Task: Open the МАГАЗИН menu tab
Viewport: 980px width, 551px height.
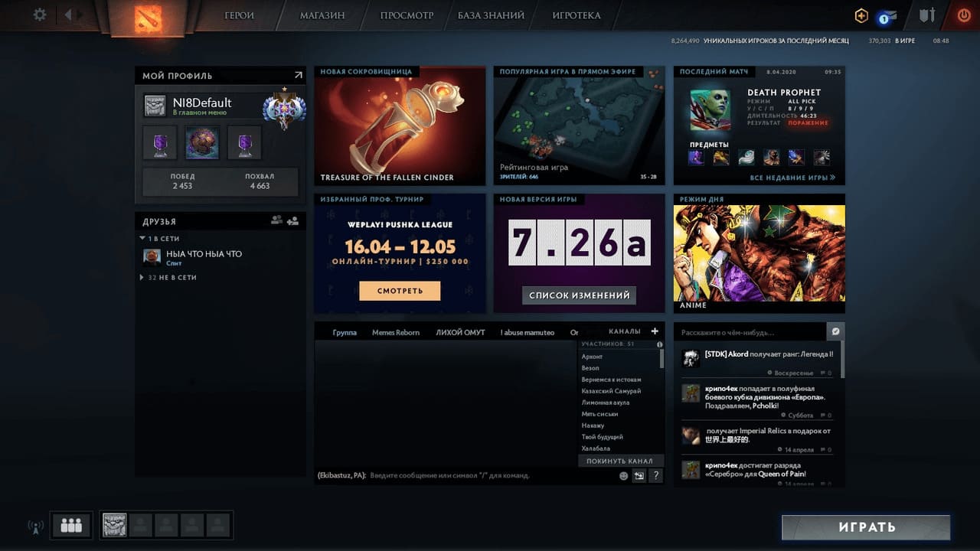Action: point(322,15)
